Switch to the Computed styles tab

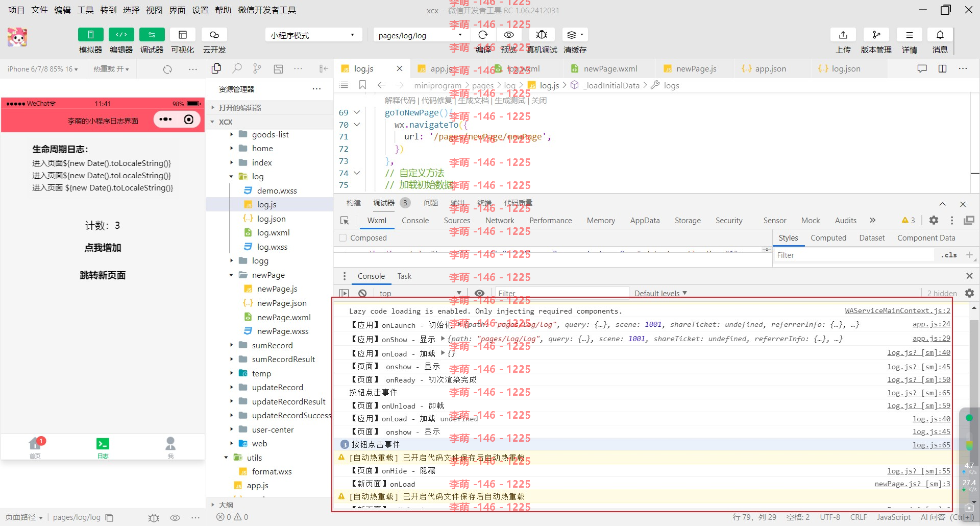(x=828, y=238)
